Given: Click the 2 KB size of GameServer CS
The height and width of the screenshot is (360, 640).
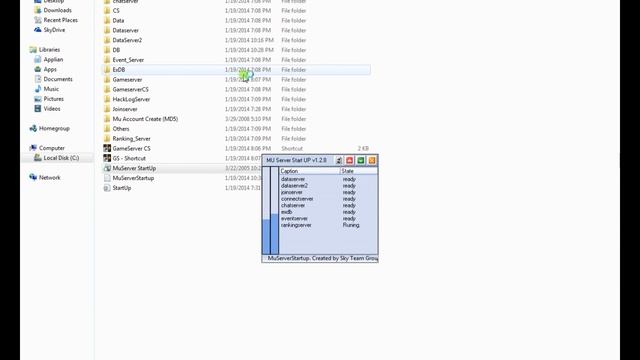Looking at the screenshot, I should 363,149.
